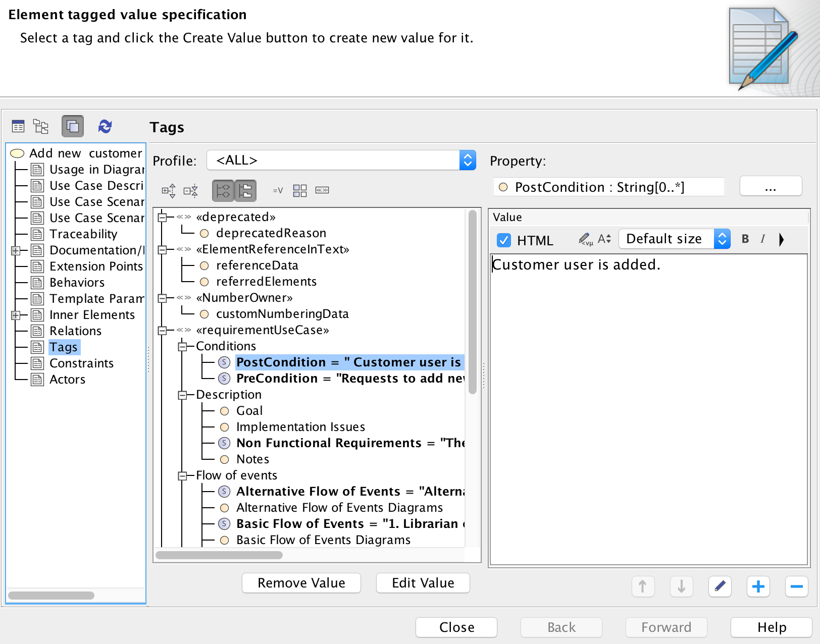Click the pencil edit icon below value box
The image size is (820, 644).
point(720,586)
